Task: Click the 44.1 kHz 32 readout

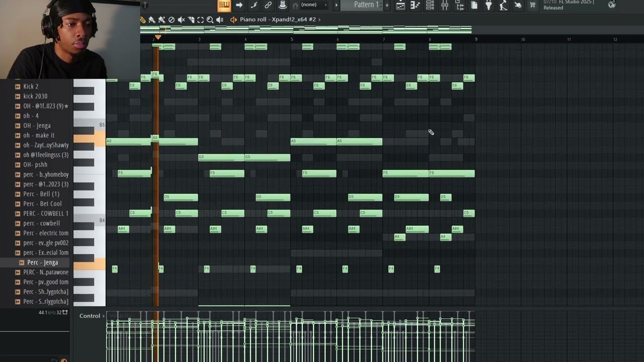Action: tap(50, 312)
